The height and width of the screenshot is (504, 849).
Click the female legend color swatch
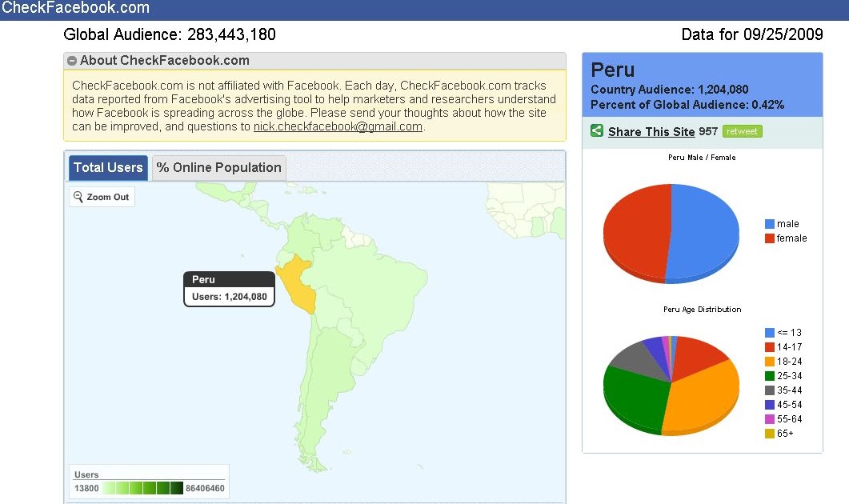click(x=770, y=238)
